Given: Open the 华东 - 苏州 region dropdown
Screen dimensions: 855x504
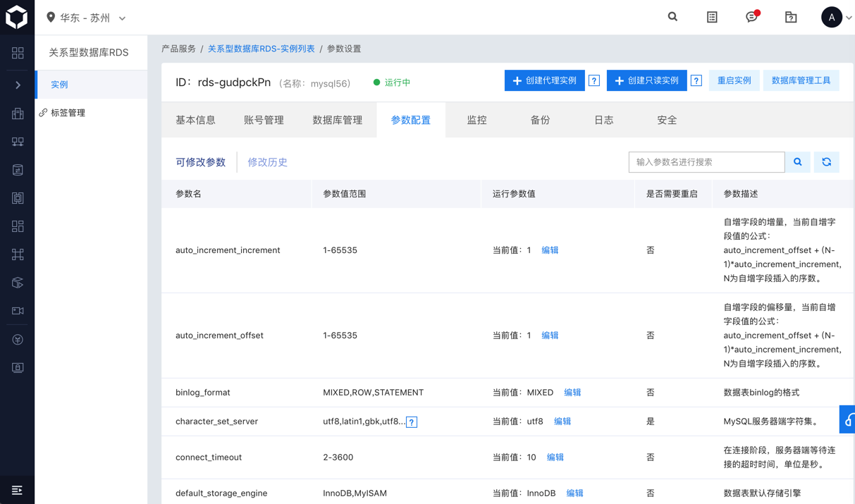Looking at the screenshot, I should [x=87, y=18].
